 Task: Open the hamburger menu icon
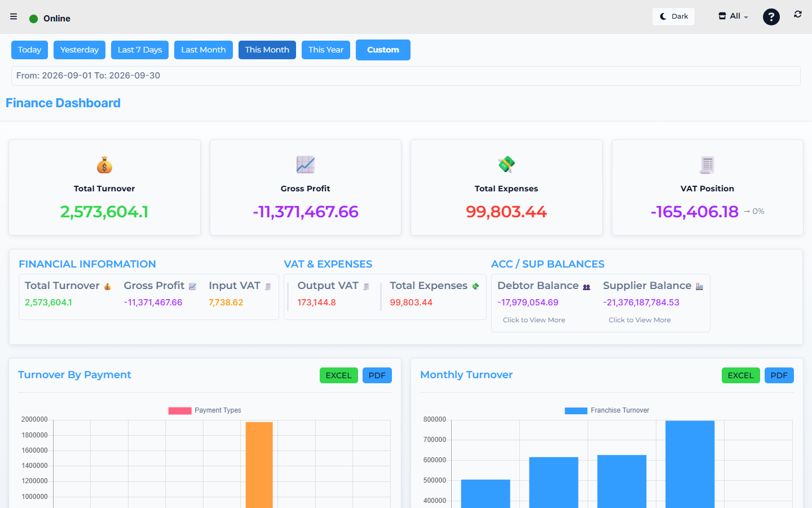(x=14, y=16)
